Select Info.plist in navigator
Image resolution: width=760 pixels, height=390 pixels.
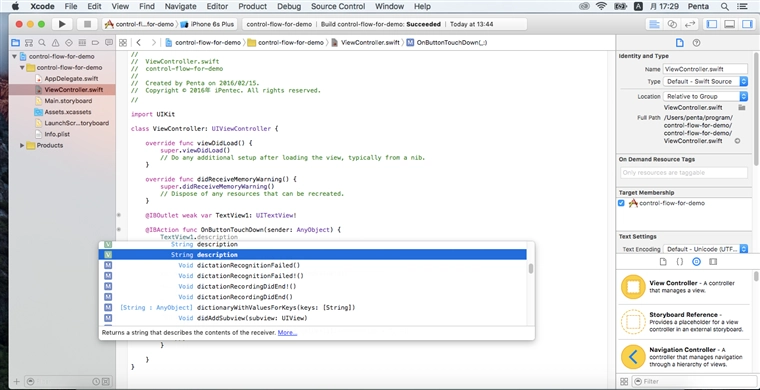pos(57,134)
